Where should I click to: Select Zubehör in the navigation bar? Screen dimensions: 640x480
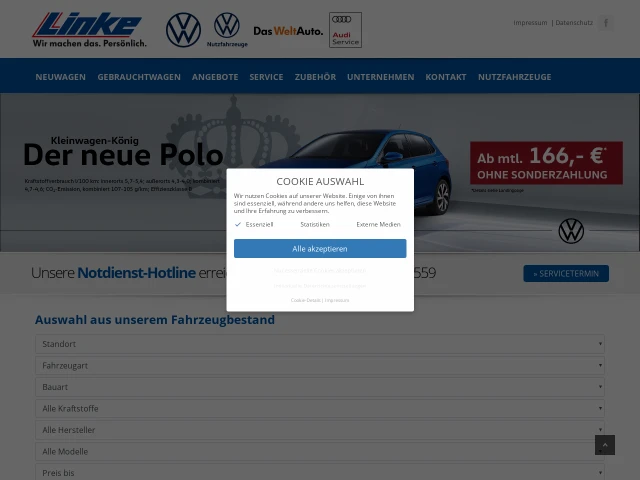tap(315, 77)
